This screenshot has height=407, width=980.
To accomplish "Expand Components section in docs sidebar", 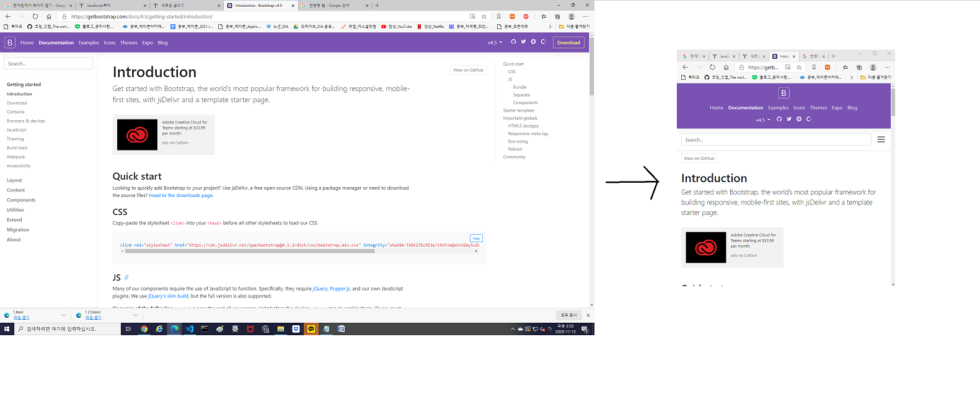I will pos(21,200).
